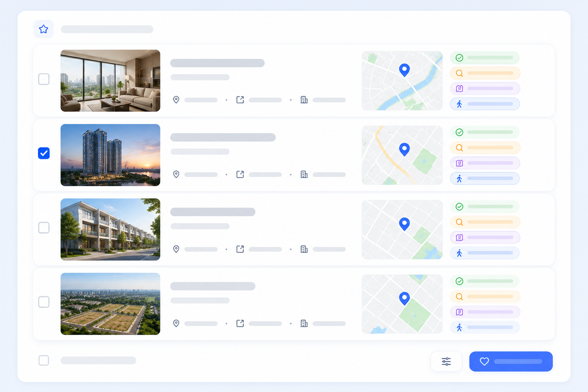Select the aerial land plot listing checkbox
The image size is (588, 392).
coord(44,302)
